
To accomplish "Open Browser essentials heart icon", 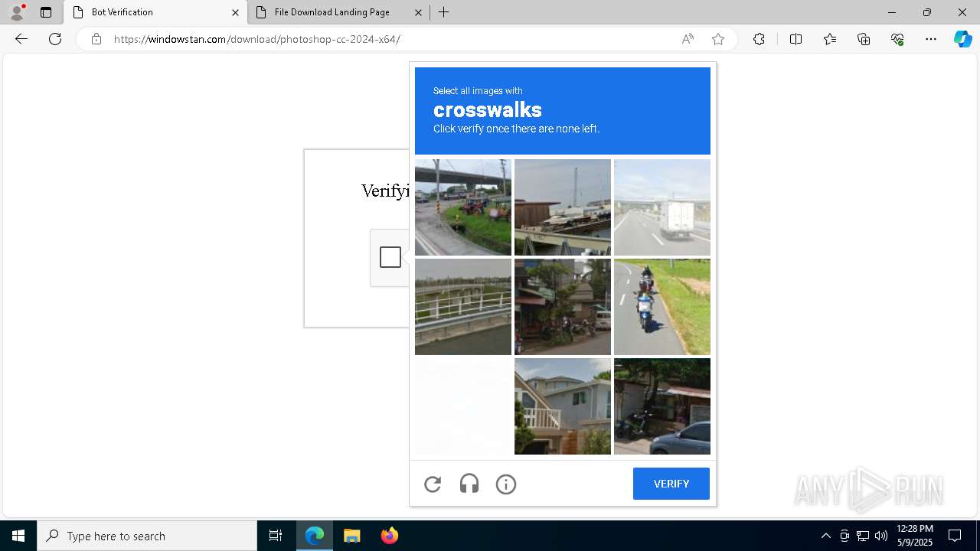I will pos(897,39).
